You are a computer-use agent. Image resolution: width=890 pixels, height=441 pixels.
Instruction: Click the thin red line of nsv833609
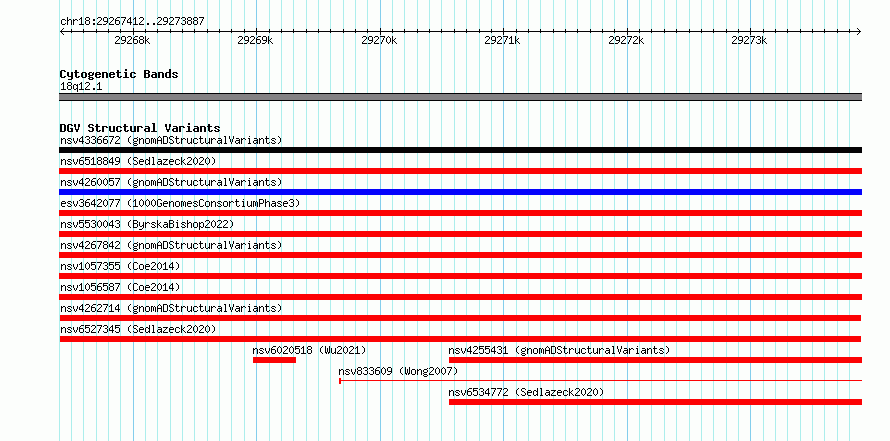pos(601,381)
